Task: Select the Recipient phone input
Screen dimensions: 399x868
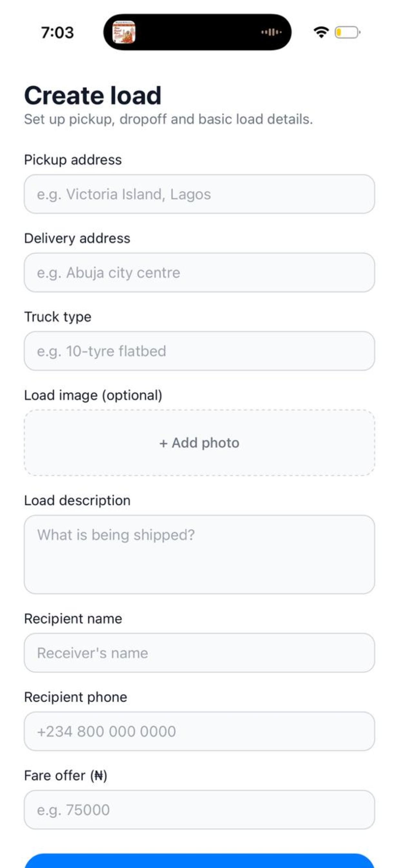Action: pyautogui.click(x=199, y=731)
